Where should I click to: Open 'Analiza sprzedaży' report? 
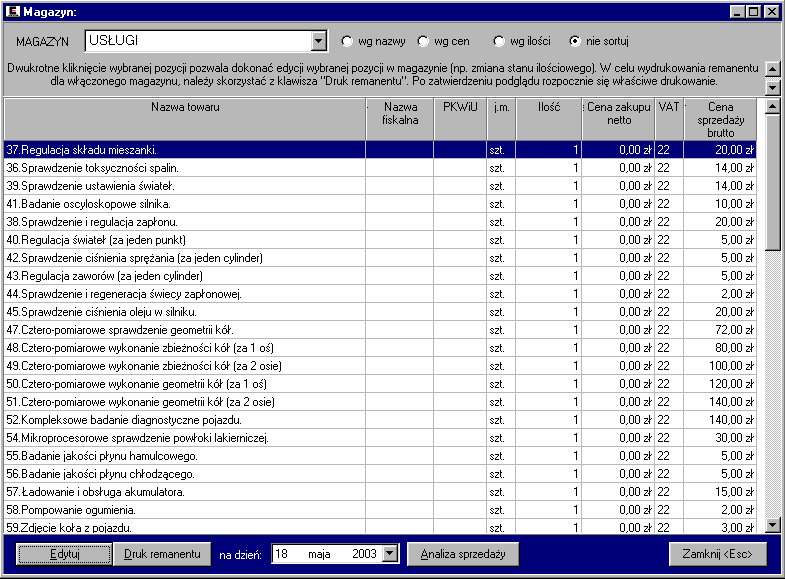click(463, 553)
